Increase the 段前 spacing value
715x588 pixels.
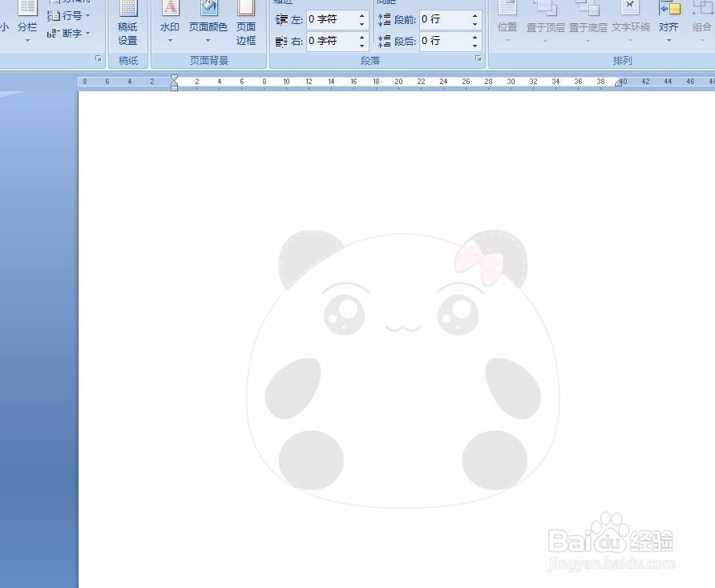tap(475, 15)
